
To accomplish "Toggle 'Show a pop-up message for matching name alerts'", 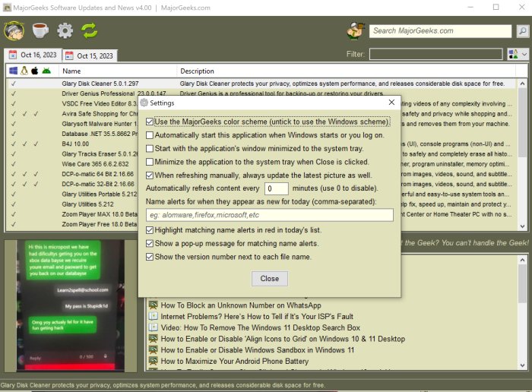I will (150, 243).
